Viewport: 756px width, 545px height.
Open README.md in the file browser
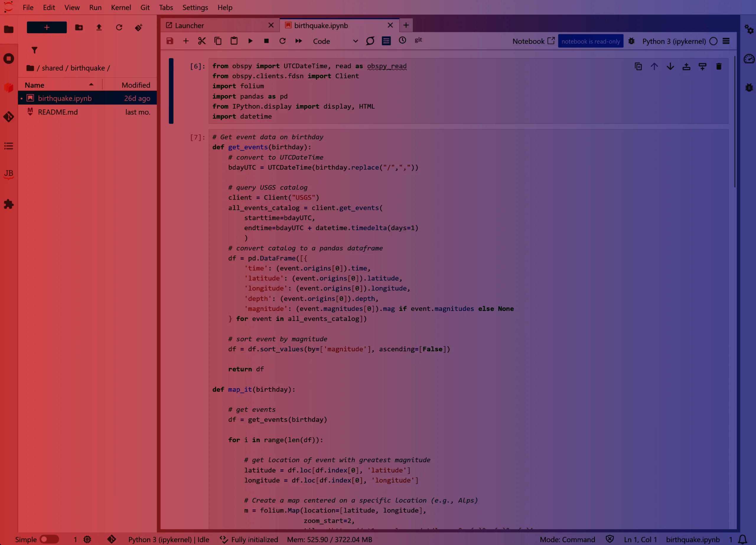tap(58, 112)
